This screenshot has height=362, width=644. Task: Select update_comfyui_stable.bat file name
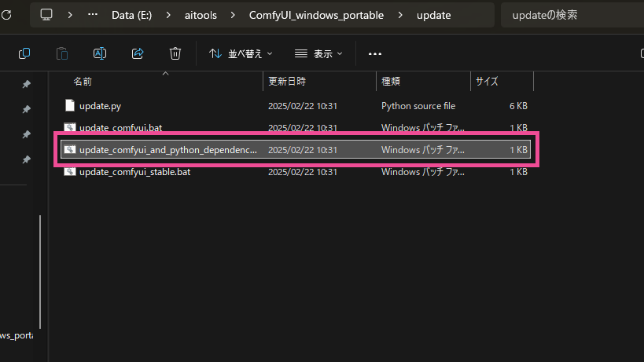tap(134, 172)
